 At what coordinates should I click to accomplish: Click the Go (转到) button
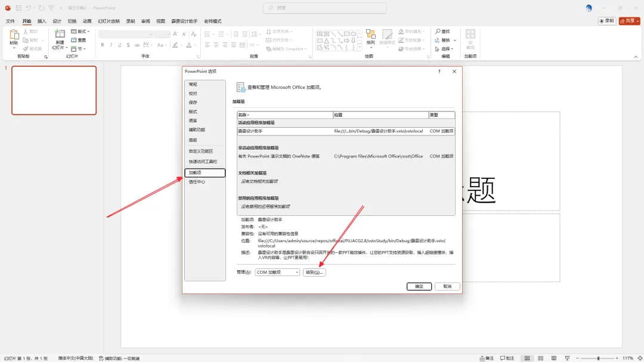click(314, 272)
